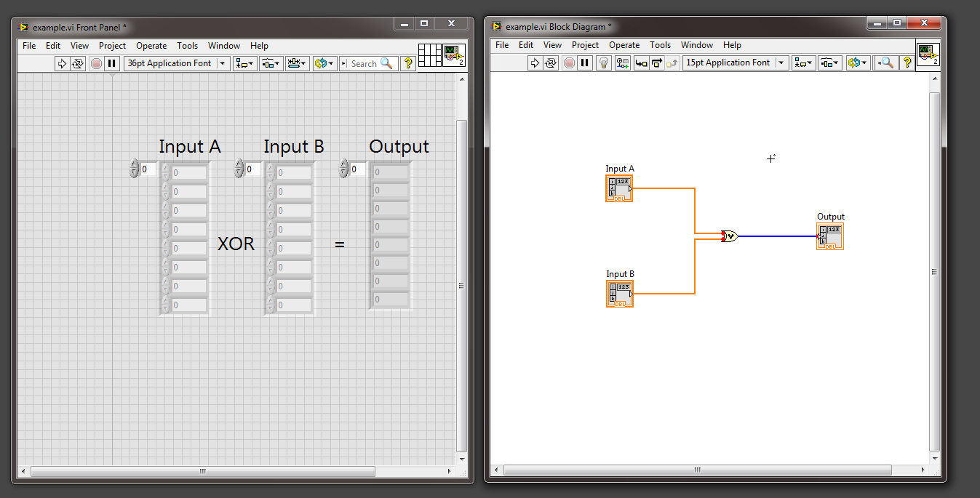Enable Highlight Execution with the light bulb

(604, 63)
